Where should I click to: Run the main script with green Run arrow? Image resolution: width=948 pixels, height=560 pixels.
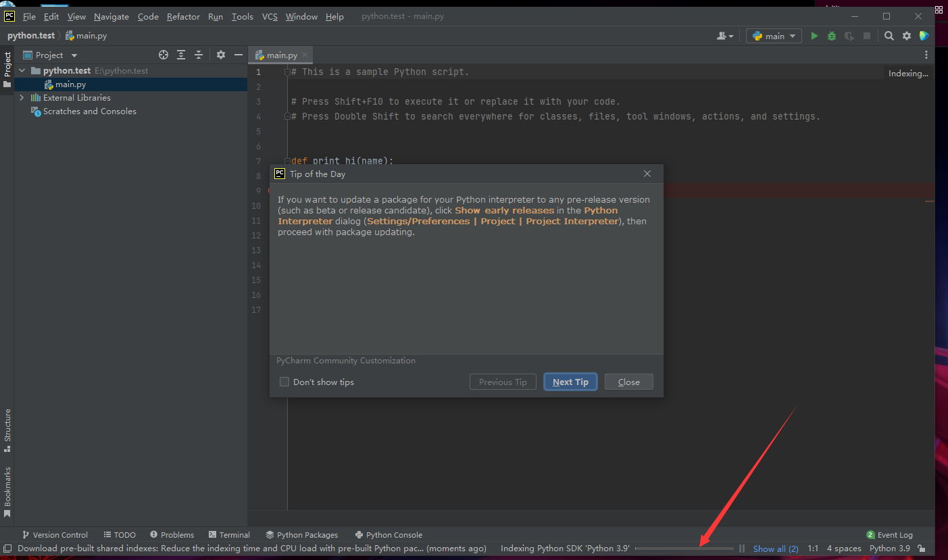pyautogui.click(x=814, y=36)
